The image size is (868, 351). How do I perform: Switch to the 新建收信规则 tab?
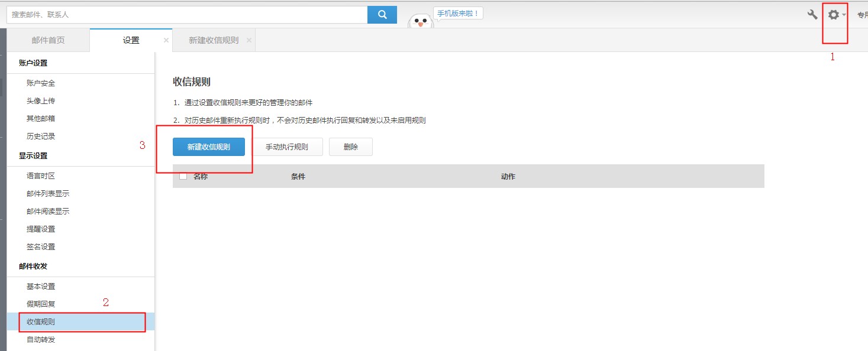coord(214,40)
